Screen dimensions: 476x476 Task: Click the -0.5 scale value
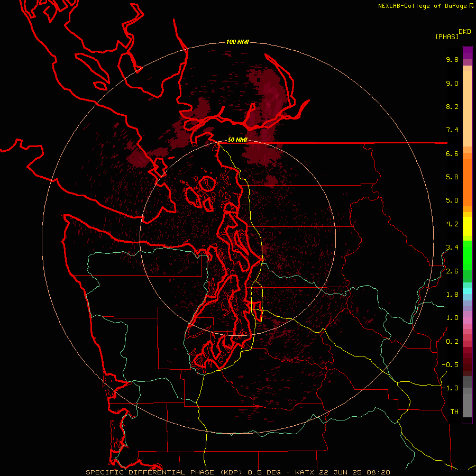click(450, 365)
